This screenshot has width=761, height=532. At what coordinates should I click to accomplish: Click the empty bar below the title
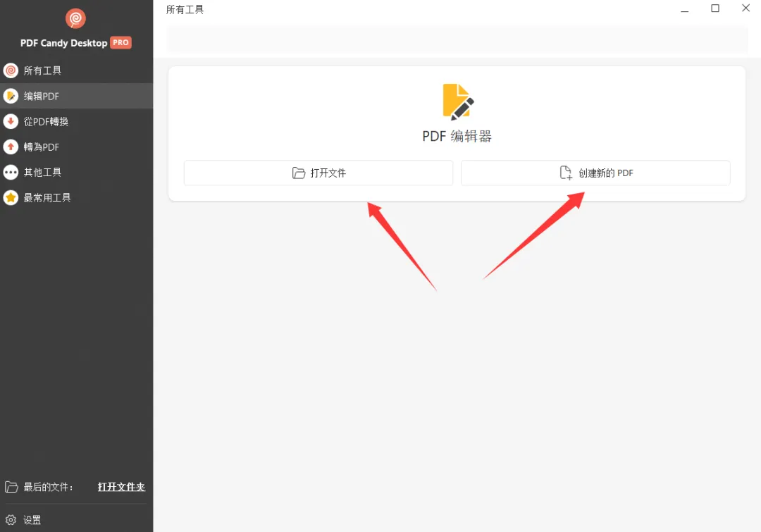point(457,39)
